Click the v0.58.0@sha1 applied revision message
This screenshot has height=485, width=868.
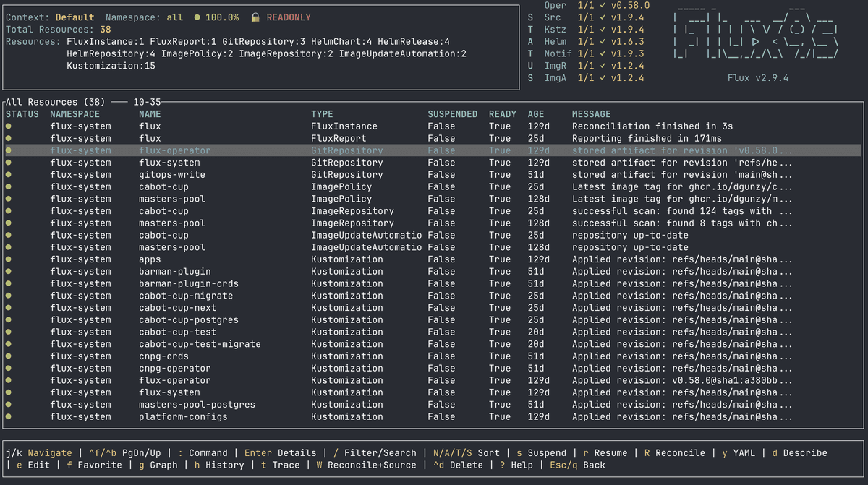click(682, 380)
